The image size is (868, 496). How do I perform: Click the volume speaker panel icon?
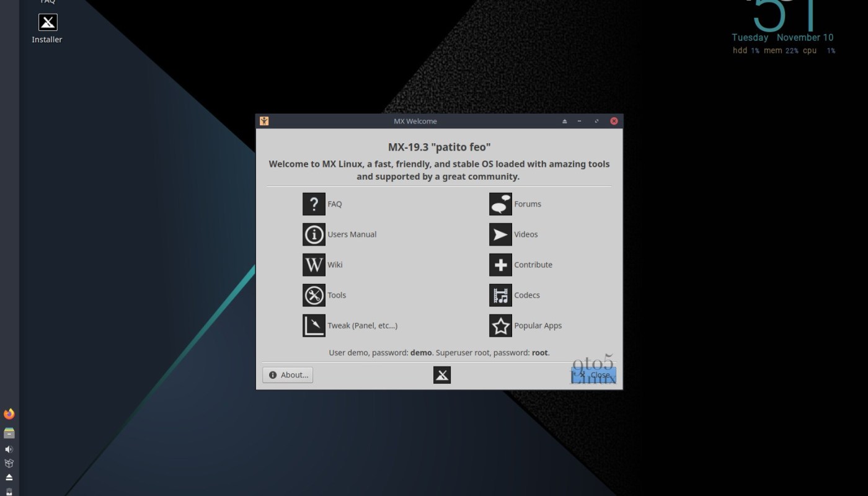tap(9, 449)
